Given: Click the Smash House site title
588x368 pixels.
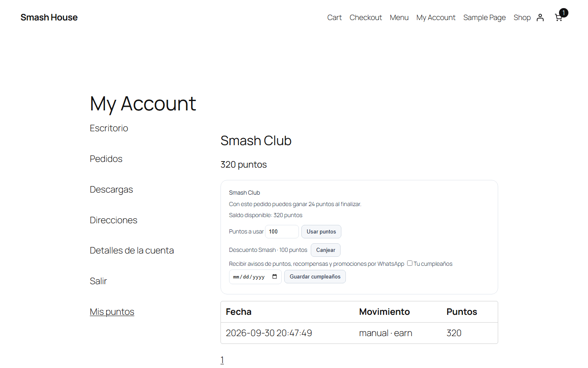Looking at the screenshot, I should pyautogui.click(x=49, y=18).
